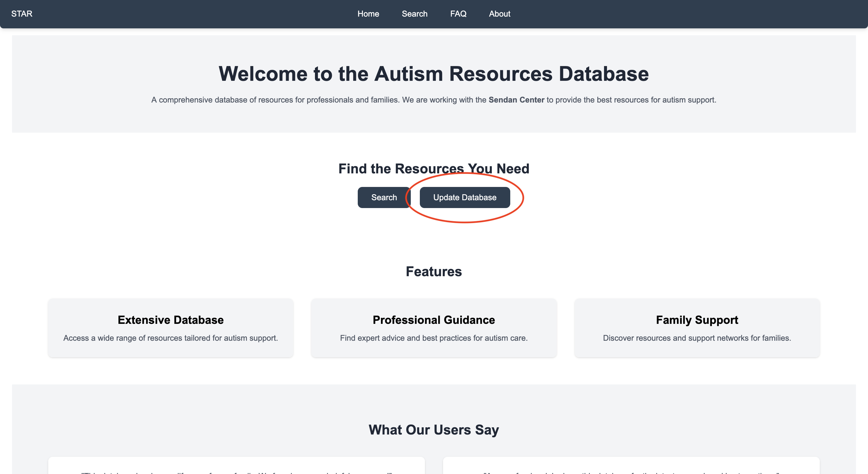Screen dimensions: 868x474
Task: Click the Features section heading
Action: [x=434, y=271]
